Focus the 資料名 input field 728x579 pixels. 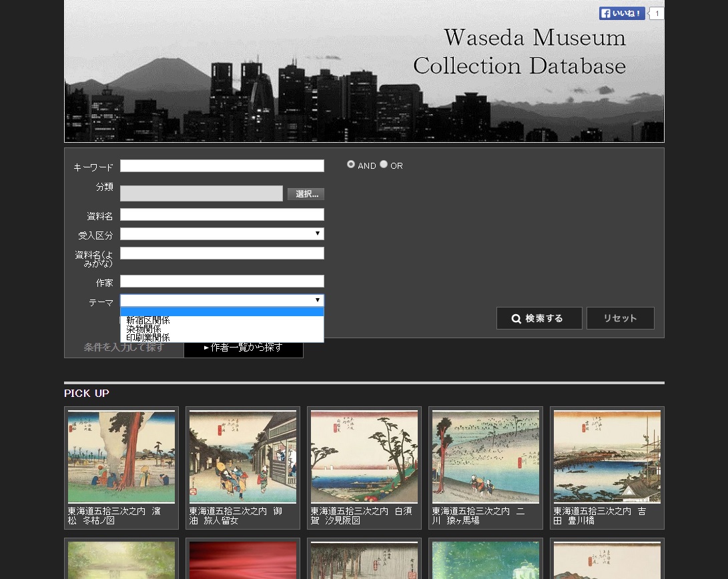click(x=222, y=214)
